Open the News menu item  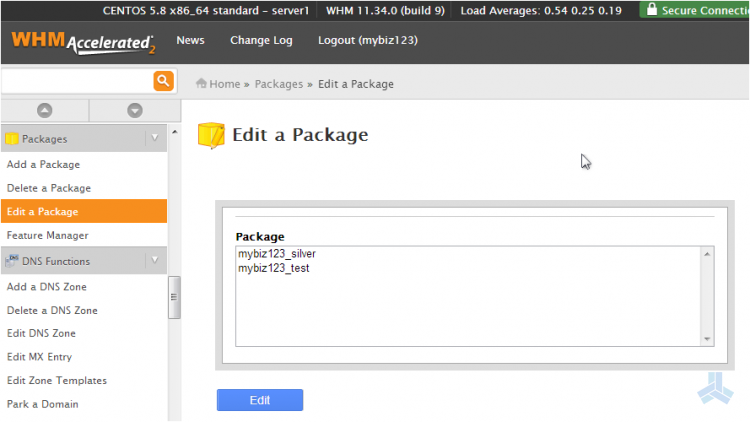click(x=190, y=41)
